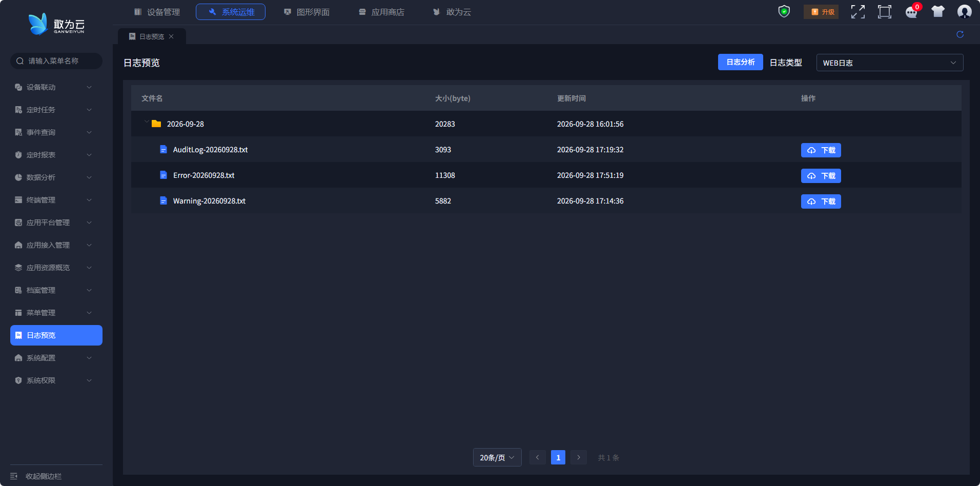Click the 敢为云 logo
This screenshot has width=980, height=486.
56,24
